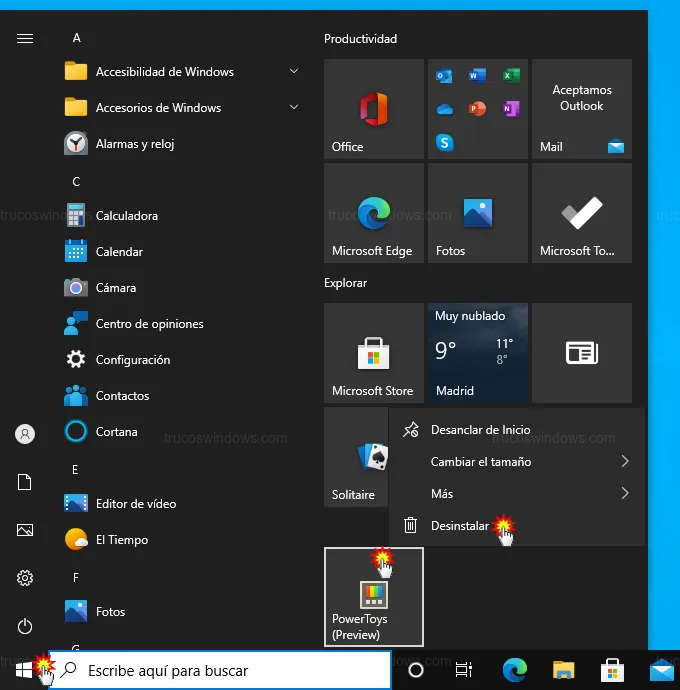
Task: Open Calculadora from the app list
Action: pyautogui.click(x=126, y=216)
